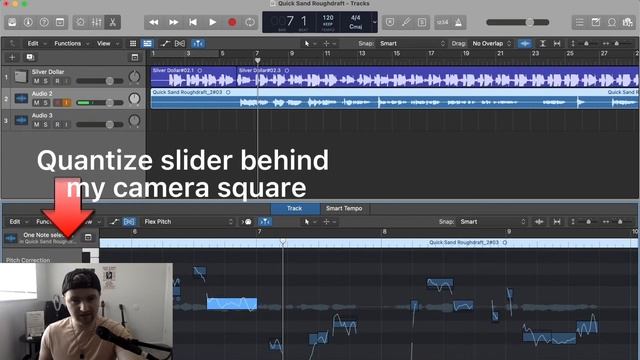Select the Silver Dollar#02.1 region
640x360 pixels.
click(x=194, y=77)
